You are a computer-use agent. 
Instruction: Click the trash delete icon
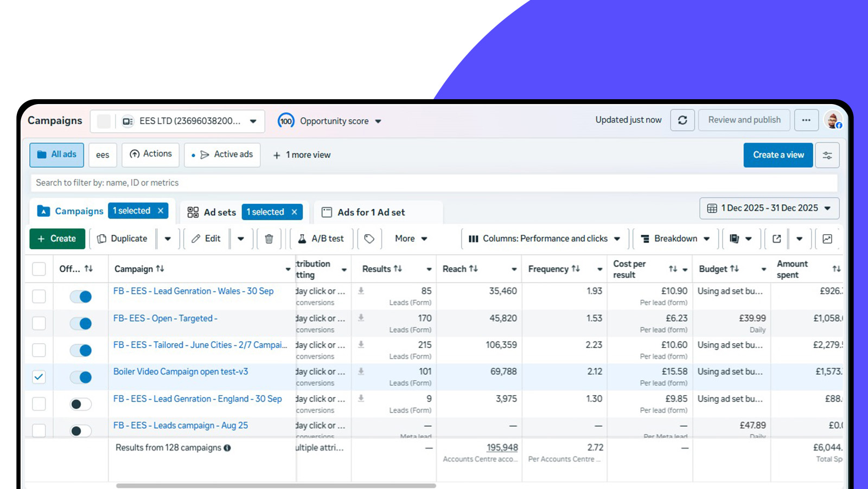click(269, 239)
